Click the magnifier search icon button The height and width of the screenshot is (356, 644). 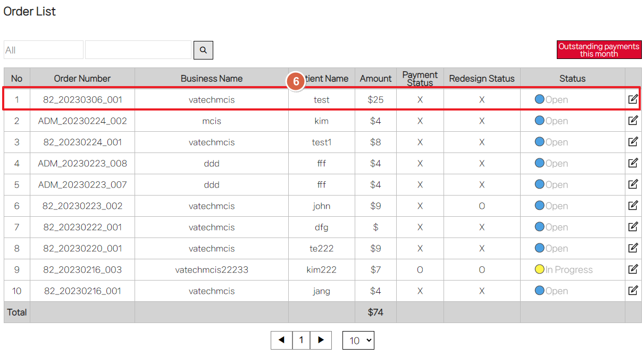click(203, 50)
